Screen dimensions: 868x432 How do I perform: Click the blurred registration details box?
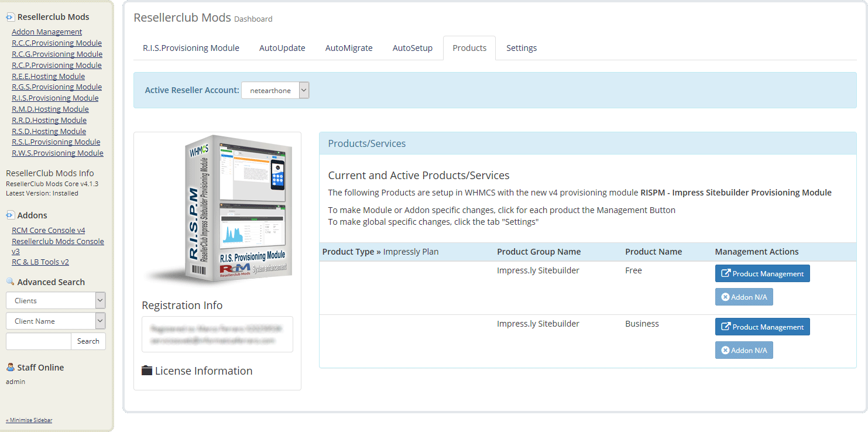click(217, 334)
